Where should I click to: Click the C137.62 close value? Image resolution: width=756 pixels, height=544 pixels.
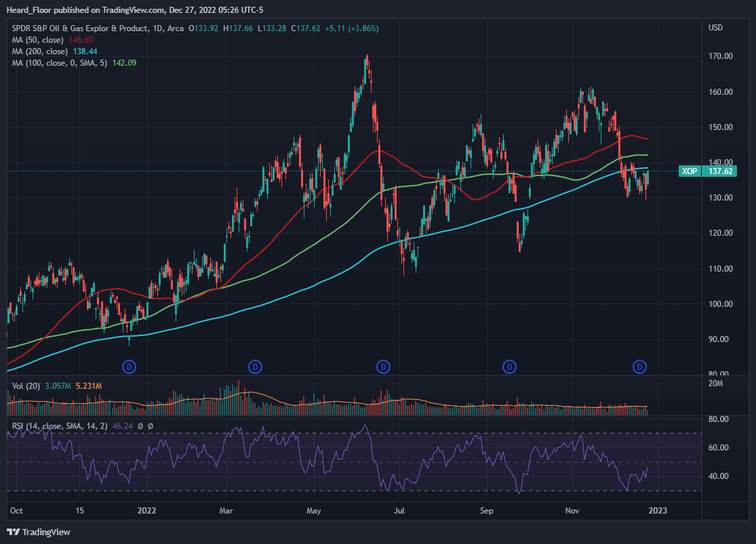[x=306, y=28]
